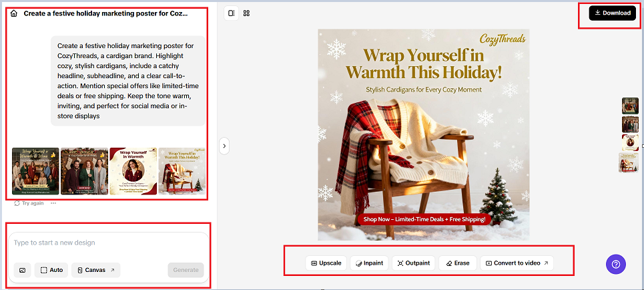Select the first group-photo poster thumbnail in chat
Viewport: 644px width, 290px height.
35,171
